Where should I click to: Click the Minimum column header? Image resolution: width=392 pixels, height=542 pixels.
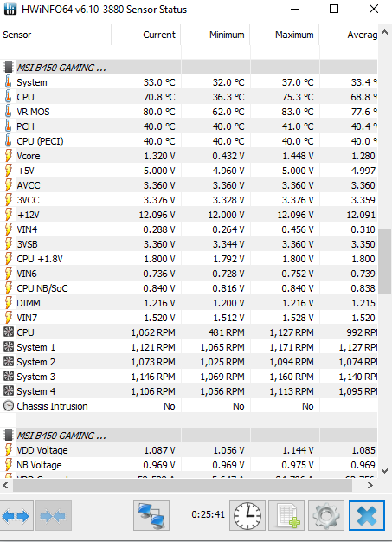215,35
